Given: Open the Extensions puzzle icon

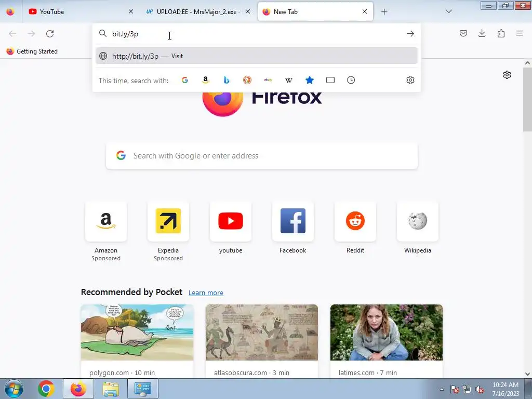Looking at the screenshot, I should click(x=501, y=33).
